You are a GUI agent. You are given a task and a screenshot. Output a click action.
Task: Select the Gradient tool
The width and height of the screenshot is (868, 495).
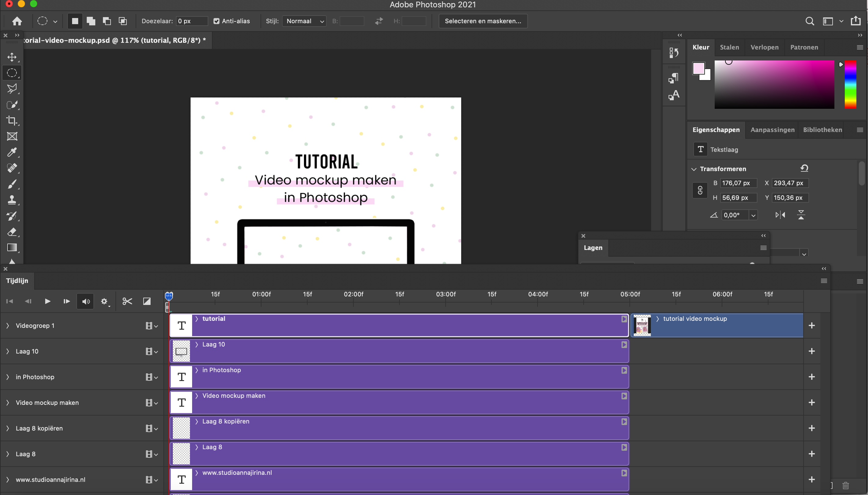coord(12,248)
